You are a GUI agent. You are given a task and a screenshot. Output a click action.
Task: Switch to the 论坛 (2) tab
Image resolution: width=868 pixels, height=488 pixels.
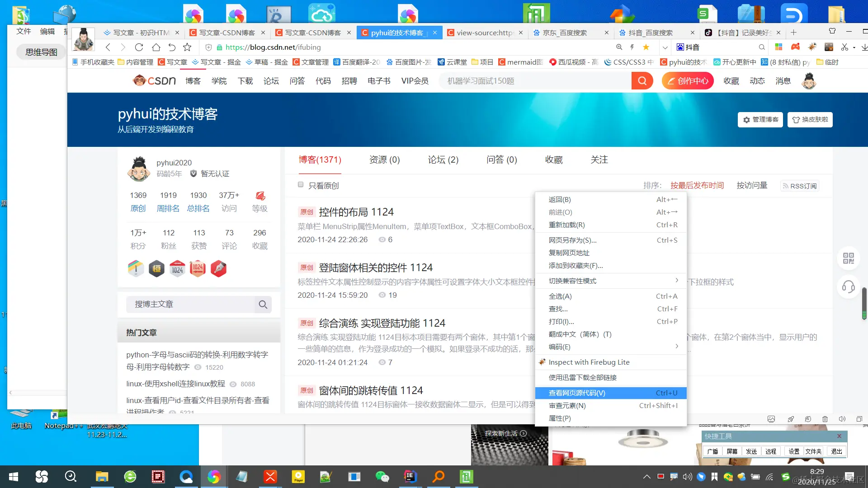[x=443, y=160]
